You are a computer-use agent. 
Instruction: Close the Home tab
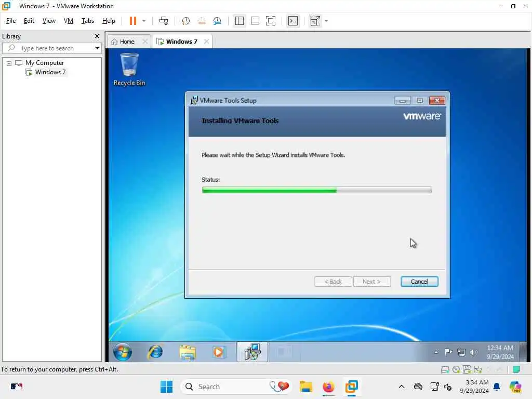pos(145,42)
